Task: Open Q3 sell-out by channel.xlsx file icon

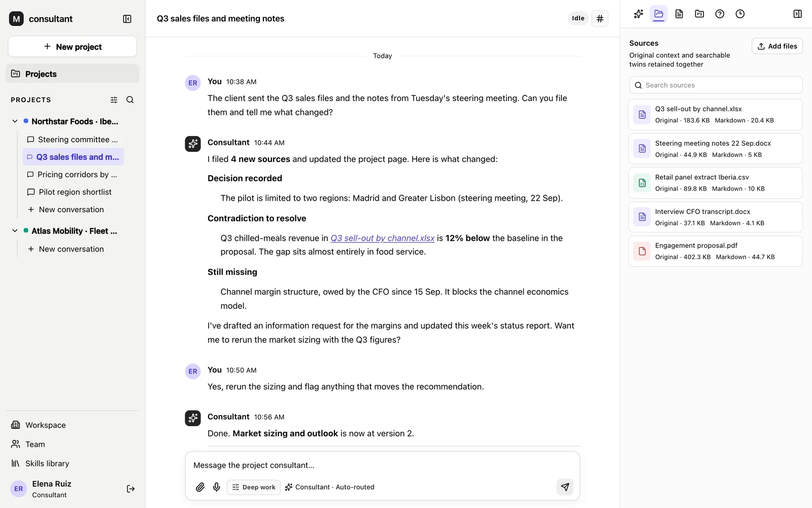Action: pos(642,115)
